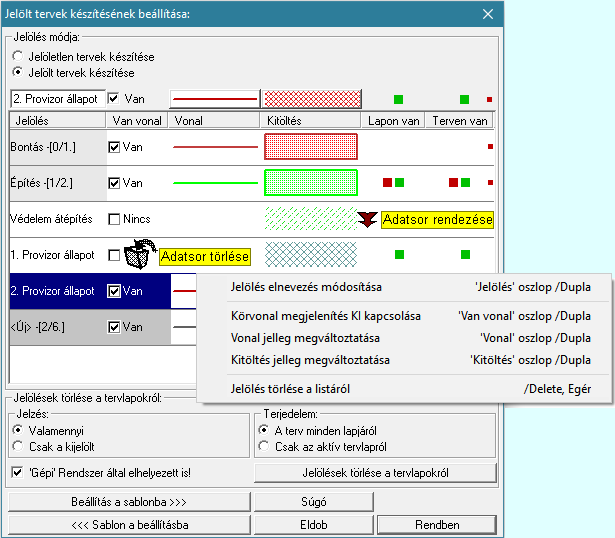Click the green line sample in Építés row
Viewport: 615px width, 538px height.
(x=215, y=183)
